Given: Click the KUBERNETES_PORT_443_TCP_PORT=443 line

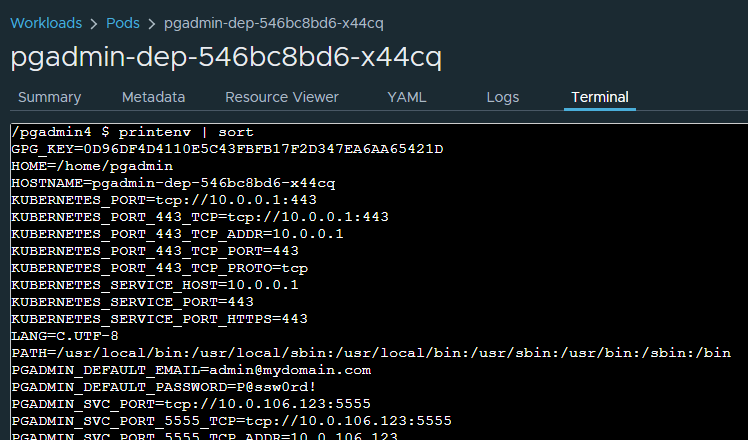Looking at the screenshot, I should pyautogui.click(x=155, y=251).
